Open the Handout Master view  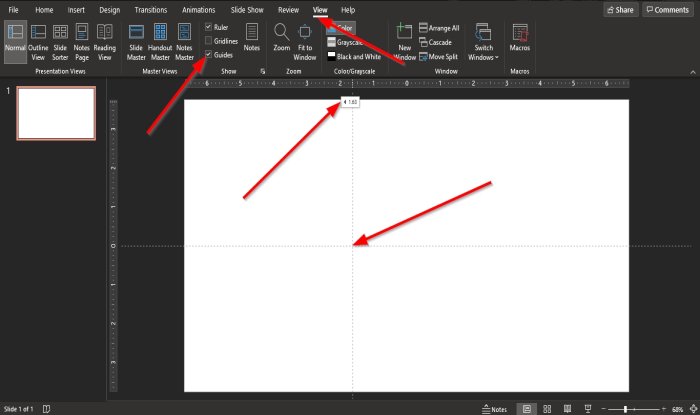pyautogui.click(x=160, y=42)
